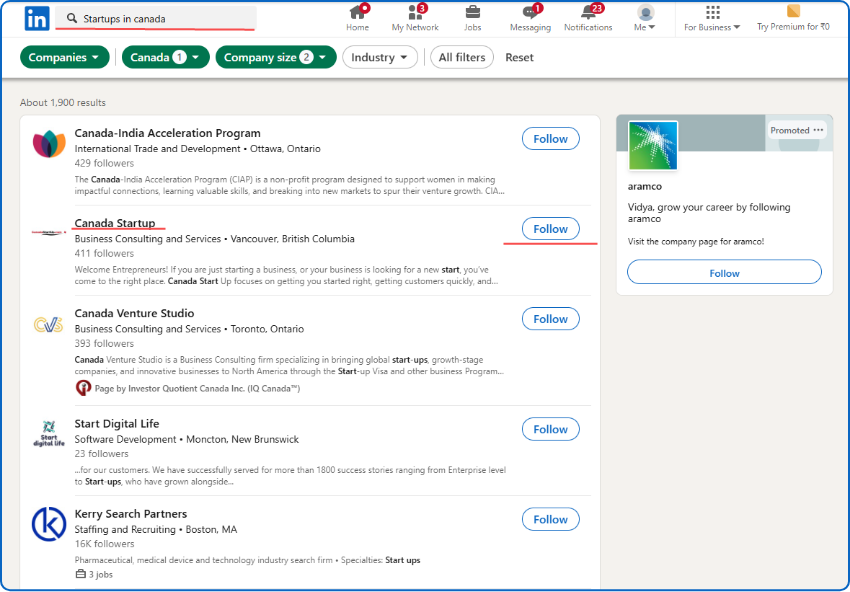Expand the For Business dropdown label
The width and height of the screenshot is (850, 592).
click(712, 27)
